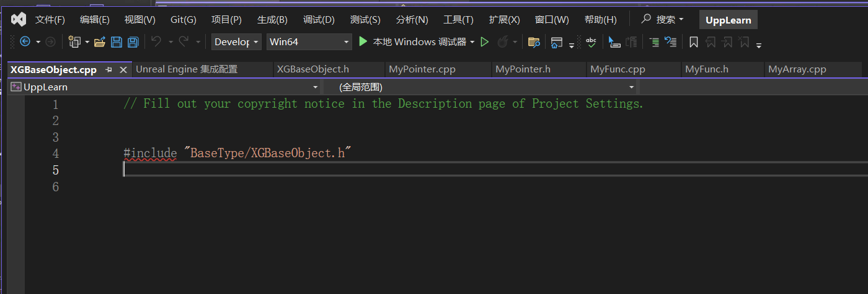
Task: Click the abc spell checker icon
Action: (591, 42)
